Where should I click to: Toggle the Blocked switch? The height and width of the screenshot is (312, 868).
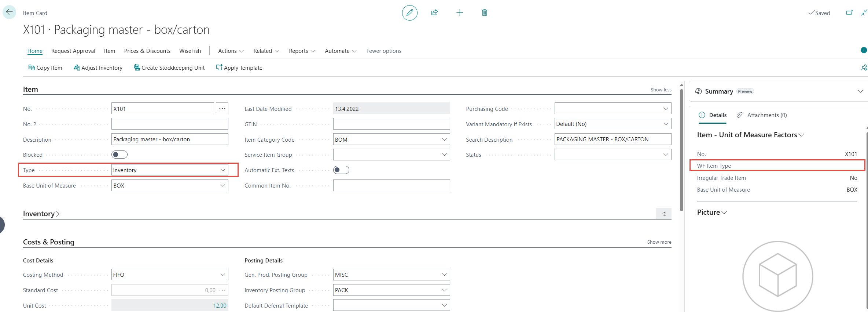tap(119, 155)
